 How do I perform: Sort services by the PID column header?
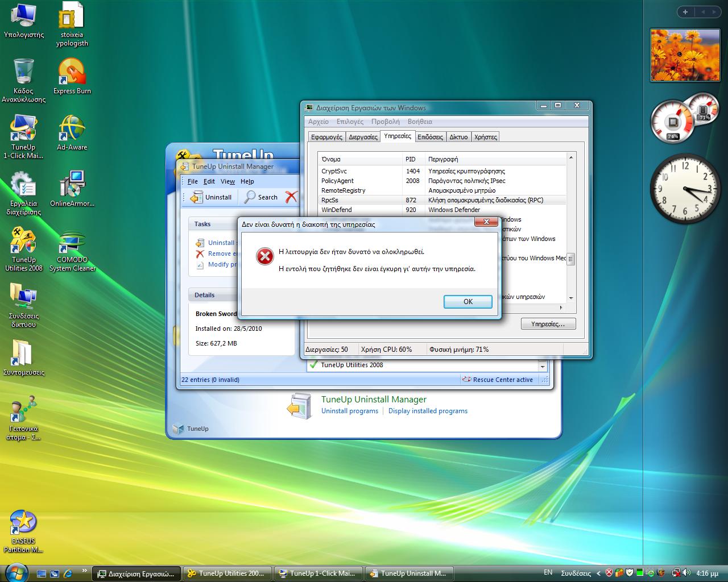click(413, 159)
